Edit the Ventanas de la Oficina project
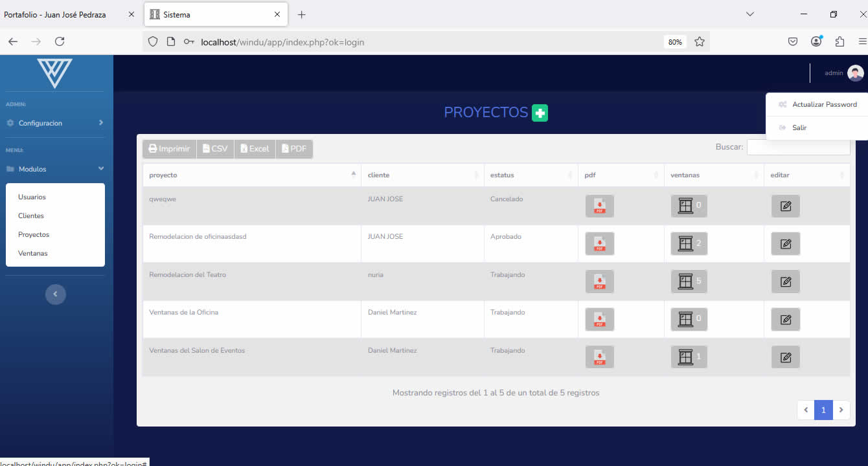 click(785, 319)
